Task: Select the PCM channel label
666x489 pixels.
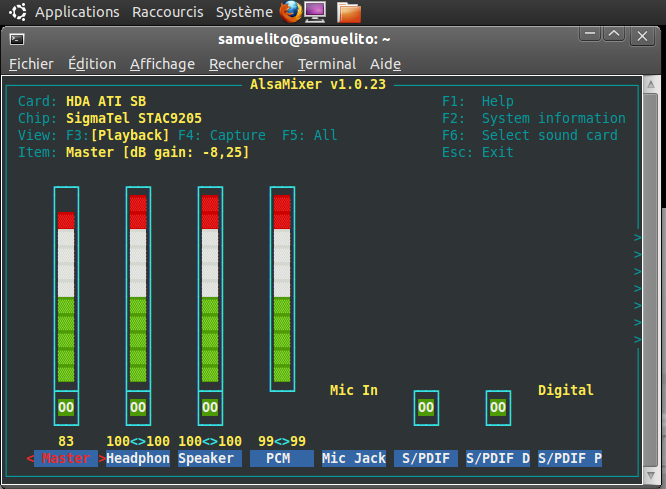Action: coord(282,459)
